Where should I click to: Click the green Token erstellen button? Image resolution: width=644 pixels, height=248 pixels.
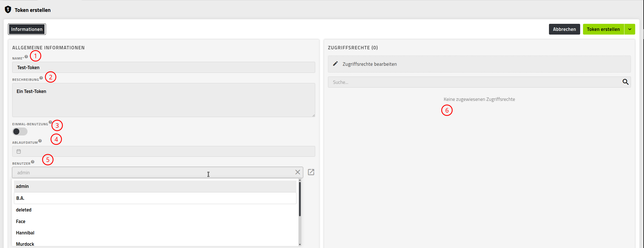[x=603, y=29]
